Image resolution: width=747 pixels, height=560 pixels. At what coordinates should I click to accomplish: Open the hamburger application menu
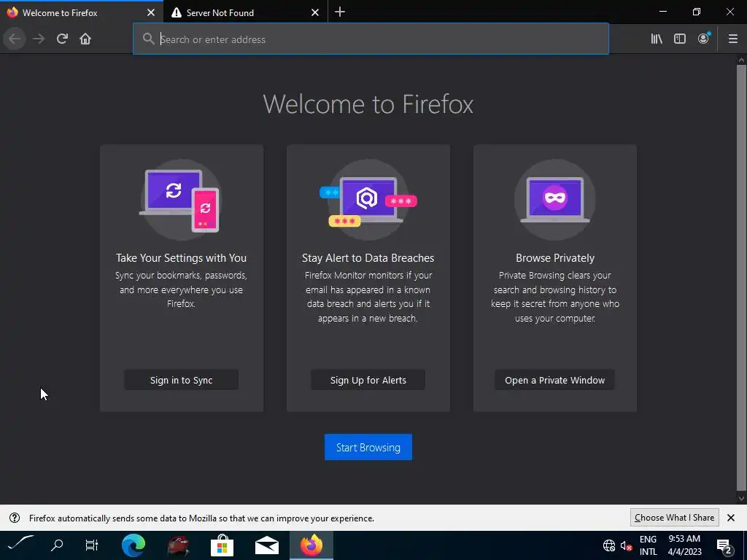click(732, 39)
